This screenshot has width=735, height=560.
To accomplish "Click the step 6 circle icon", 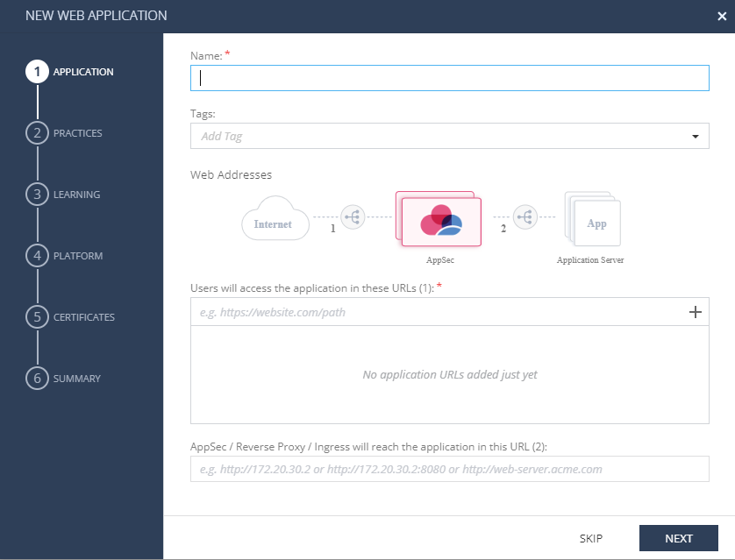I will (37, 379).
